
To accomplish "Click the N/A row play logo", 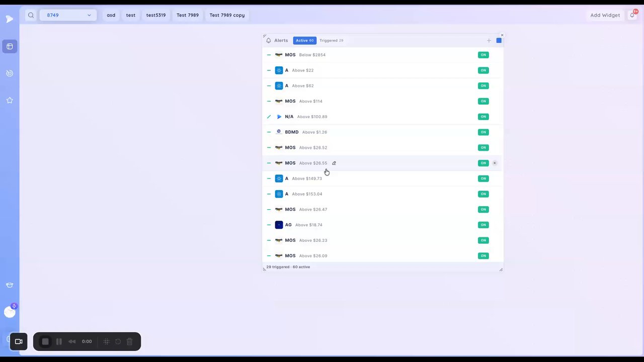I will tap(279, 117).
